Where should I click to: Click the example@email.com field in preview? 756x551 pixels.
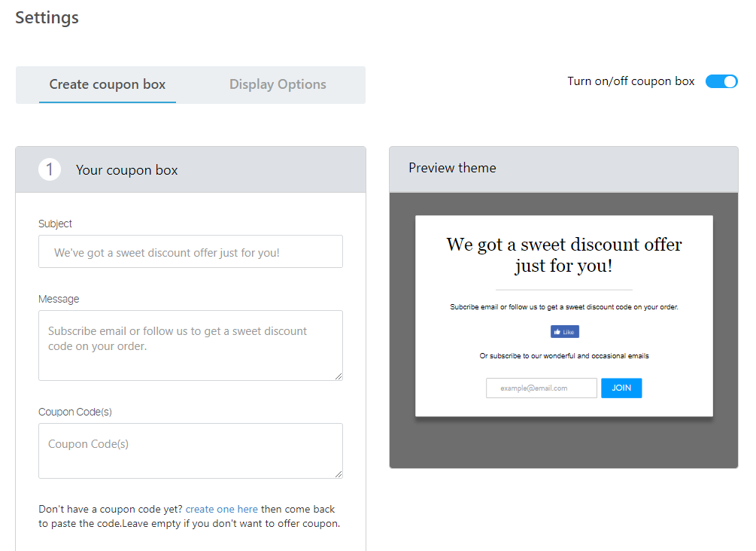(x=541, y=388)
